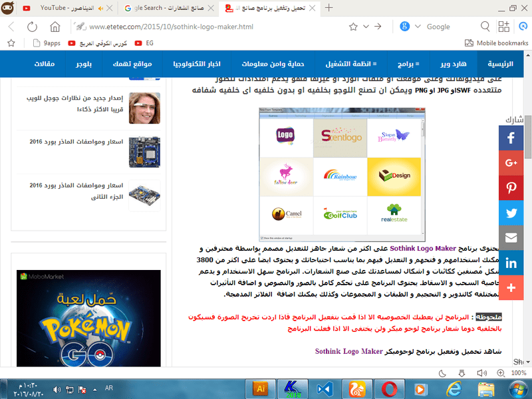Open Mobile bookmarks folder
532x399 pixels.
(x=496, y=43)
